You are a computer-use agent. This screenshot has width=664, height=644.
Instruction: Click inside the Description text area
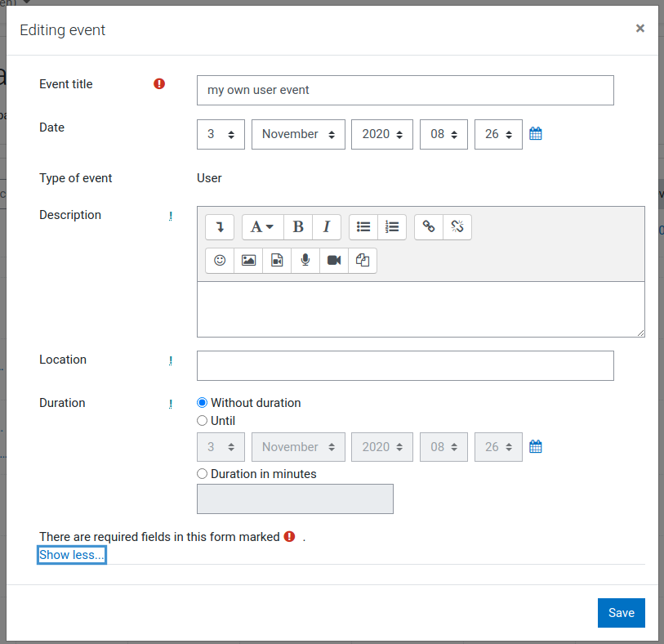pyautogui.click(x=421, y=309)
